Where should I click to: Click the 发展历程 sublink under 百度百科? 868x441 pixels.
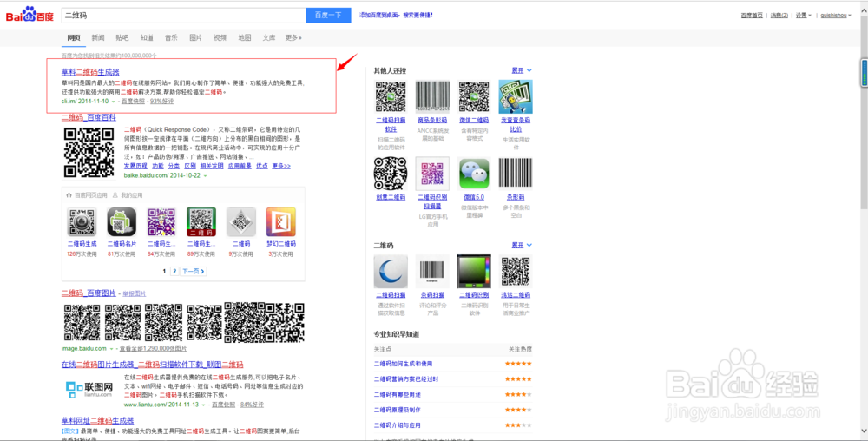(135, 166)
